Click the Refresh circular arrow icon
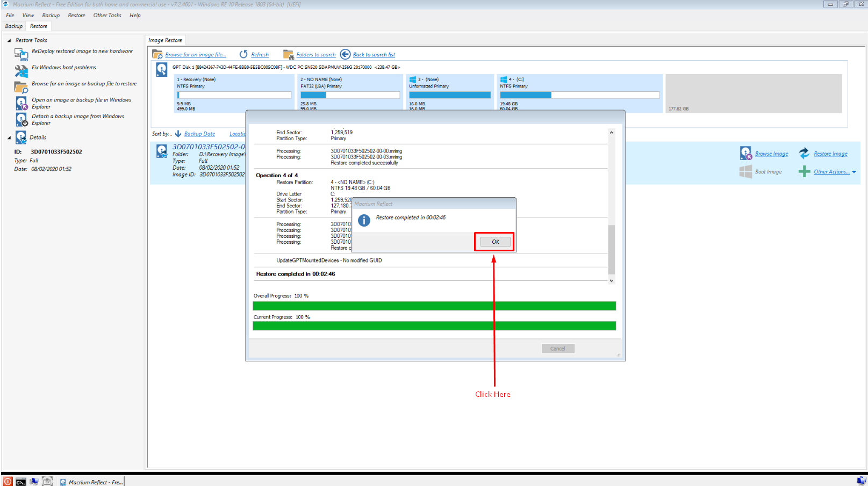Screen dimensions: 868x486 243,54
